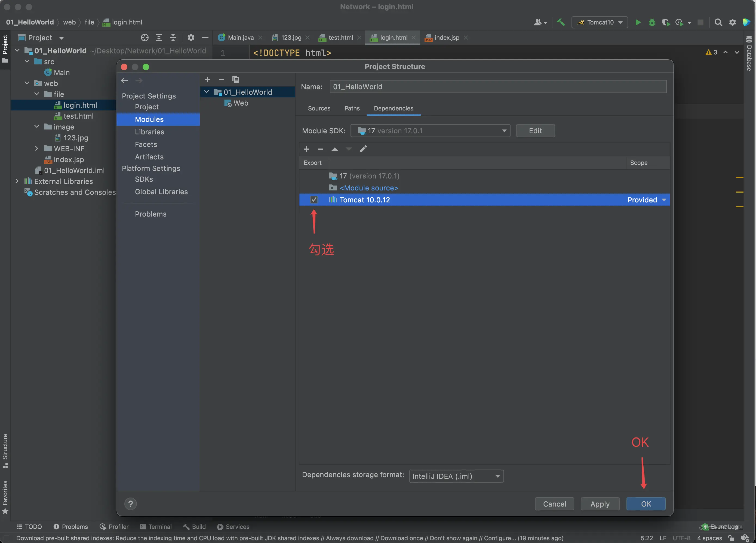Click the OK button

pyautogui.click(x=646, y=504)
